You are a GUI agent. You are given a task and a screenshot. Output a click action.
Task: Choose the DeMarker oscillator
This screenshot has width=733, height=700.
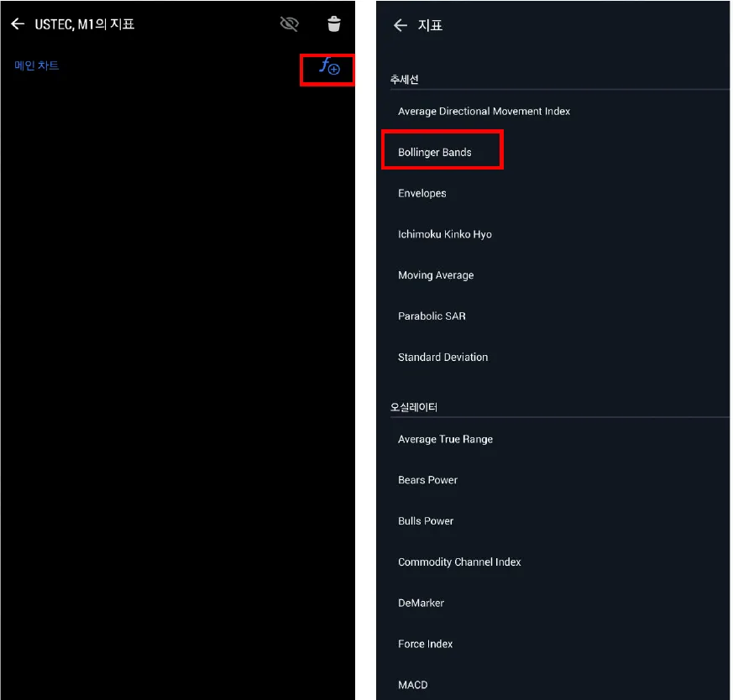tap(421, 603)
